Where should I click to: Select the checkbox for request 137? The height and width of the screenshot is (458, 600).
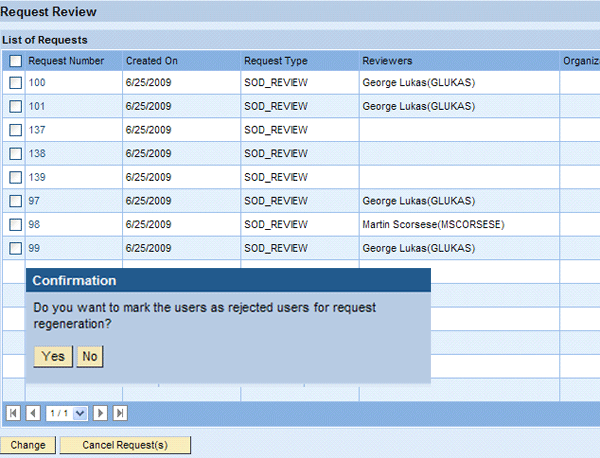point(15,130)
